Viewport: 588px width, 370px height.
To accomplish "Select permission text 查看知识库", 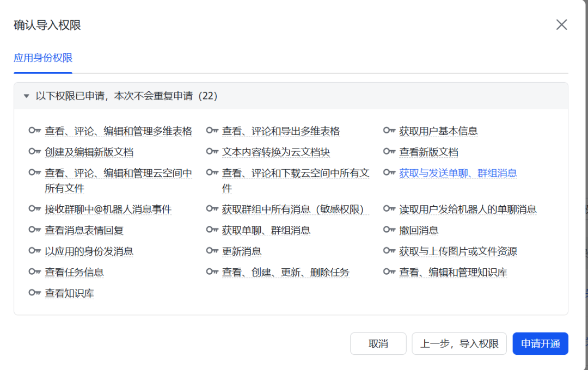I will 69,293.
